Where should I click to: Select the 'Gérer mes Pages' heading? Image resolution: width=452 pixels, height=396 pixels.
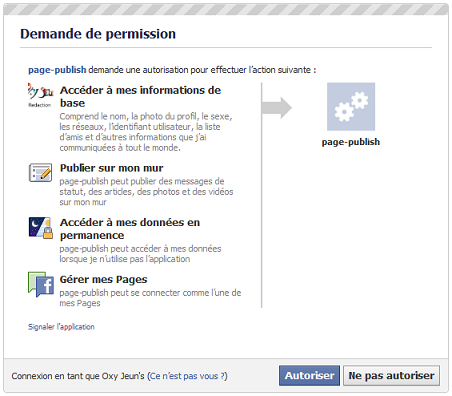click(x=103, y=279)
